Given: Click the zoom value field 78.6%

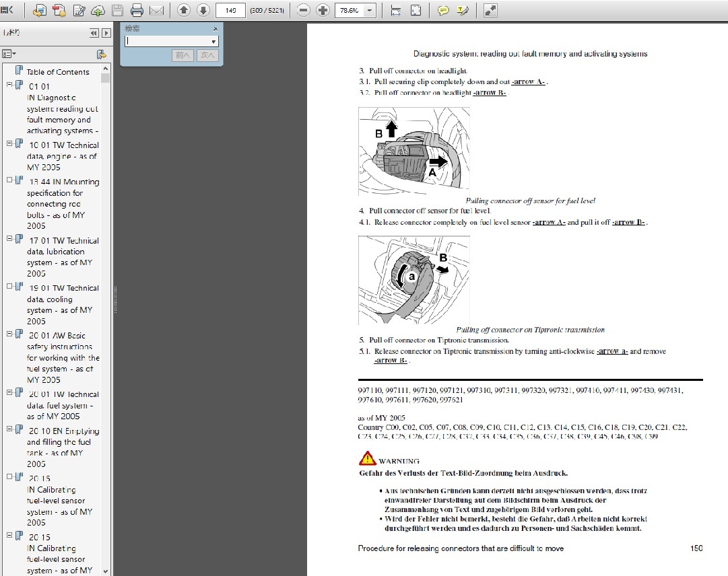Looking at the screenshot, I should tap(349, 10).
